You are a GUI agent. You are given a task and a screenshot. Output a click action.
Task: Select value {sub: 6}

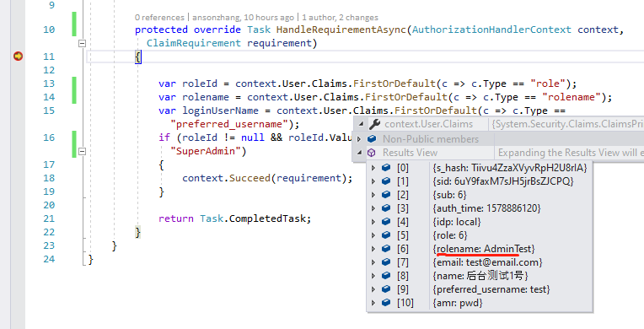tap(449, 195)
